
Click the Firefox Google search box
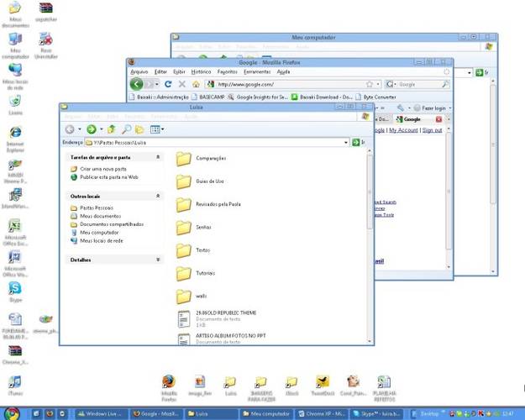[418, 84]
